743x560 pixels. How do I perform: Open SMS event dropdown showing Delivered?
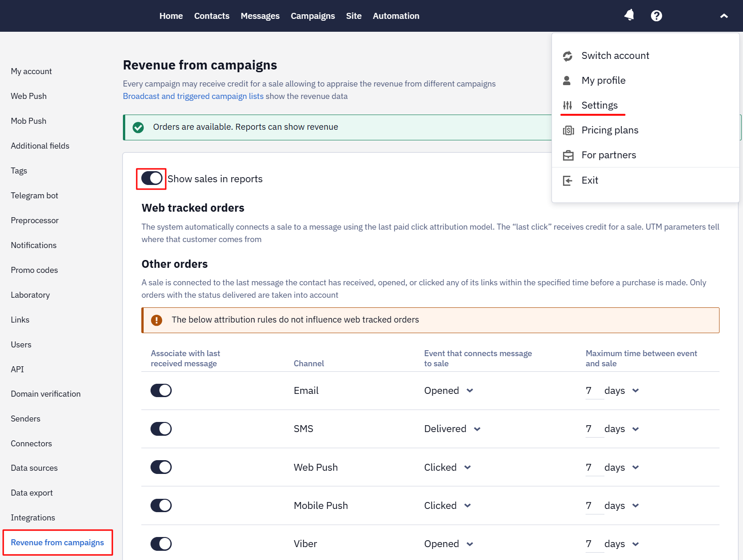pyautogui.click(x=453, y=429)
